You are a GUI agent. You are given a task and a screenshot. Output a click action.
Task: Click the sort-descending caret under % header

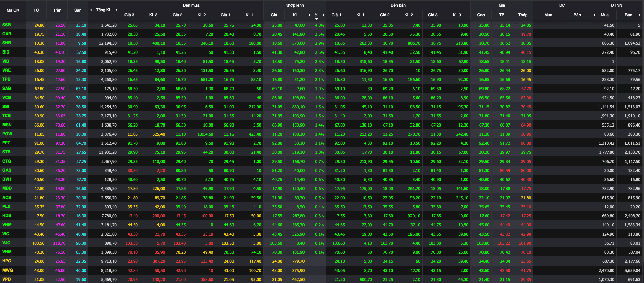coord(316,19)
